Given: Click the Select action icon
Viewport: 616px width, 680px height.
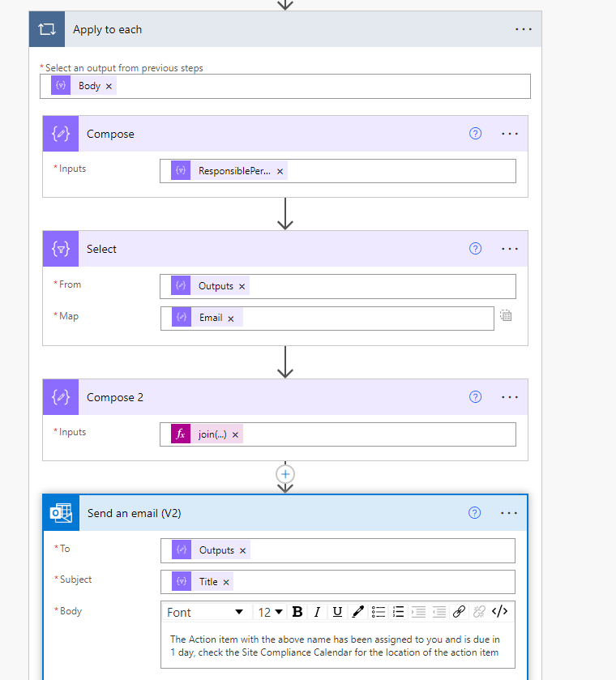Looking at the screenshot, I should pyautogui.click(x=61, y=249).
